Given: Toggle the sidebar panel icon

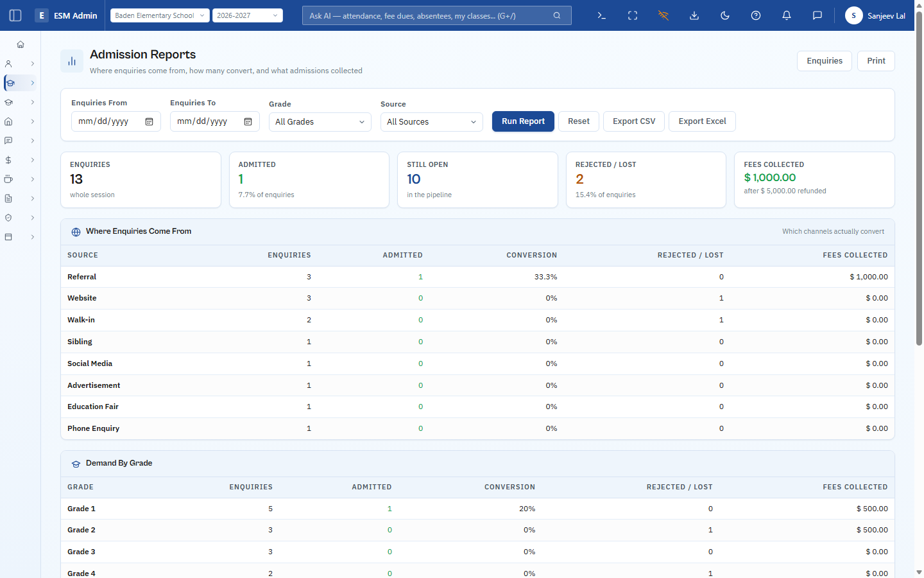Looking at the screenshot, I should [15, 15].
